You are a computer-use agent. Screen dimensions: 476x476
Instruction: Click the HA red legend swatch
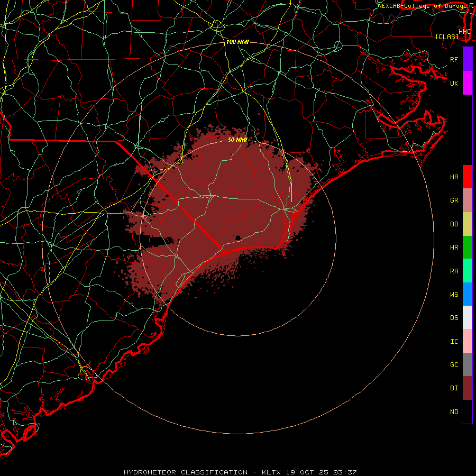tap(467, 177)
